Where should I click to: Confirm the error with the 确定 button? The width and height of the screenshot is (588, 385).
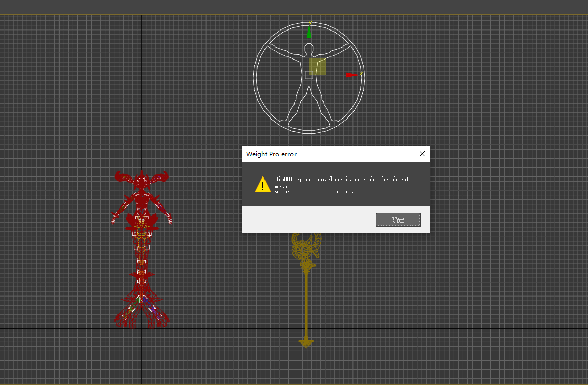398,220
